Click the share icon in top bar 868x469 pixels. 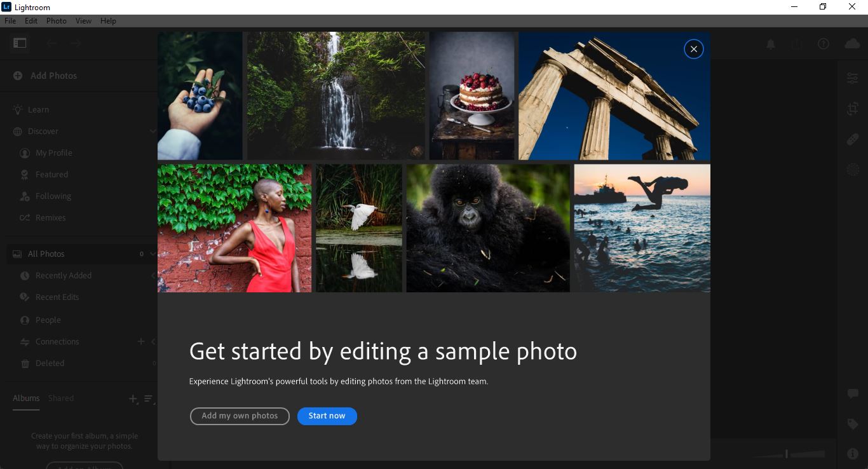point(797,44)
